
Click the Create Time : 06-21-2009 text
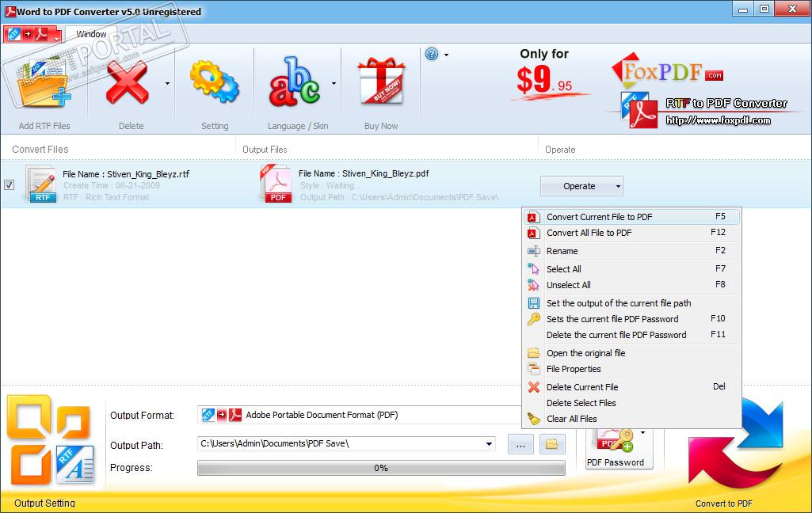112,185
